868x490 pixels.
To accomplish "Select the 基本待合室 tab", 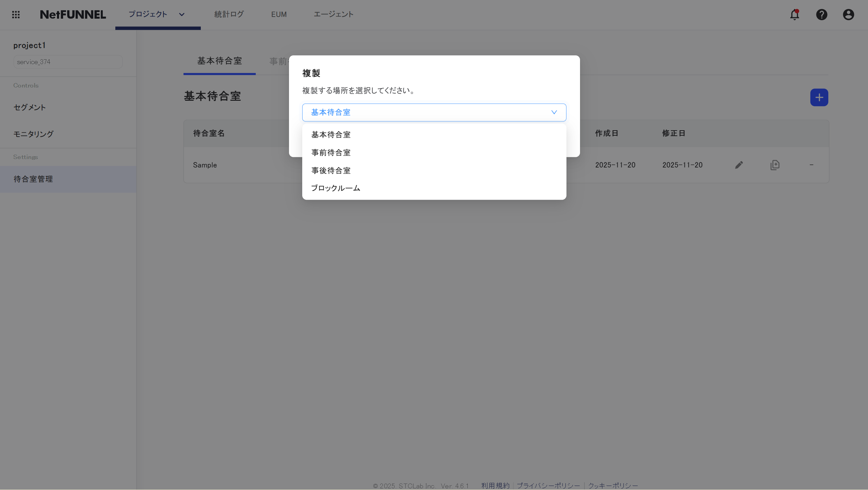I will [x=219, y=61].
